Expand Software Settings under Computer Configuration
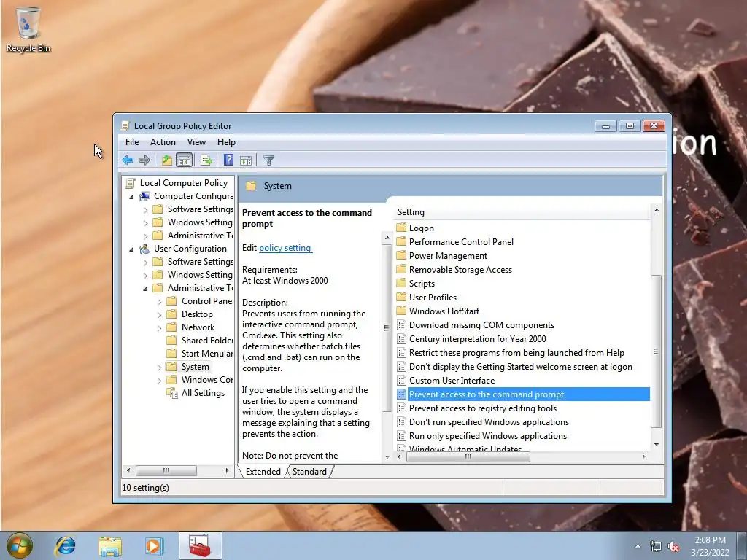747x560 pixels. click(x=146, y=209)
